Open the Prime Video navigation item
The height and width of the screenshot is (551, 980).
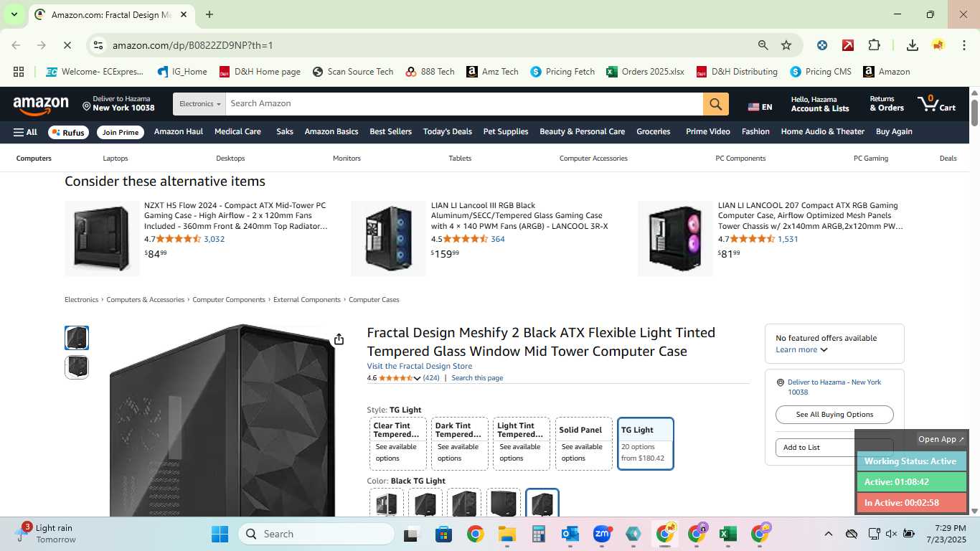pos(708,132)
